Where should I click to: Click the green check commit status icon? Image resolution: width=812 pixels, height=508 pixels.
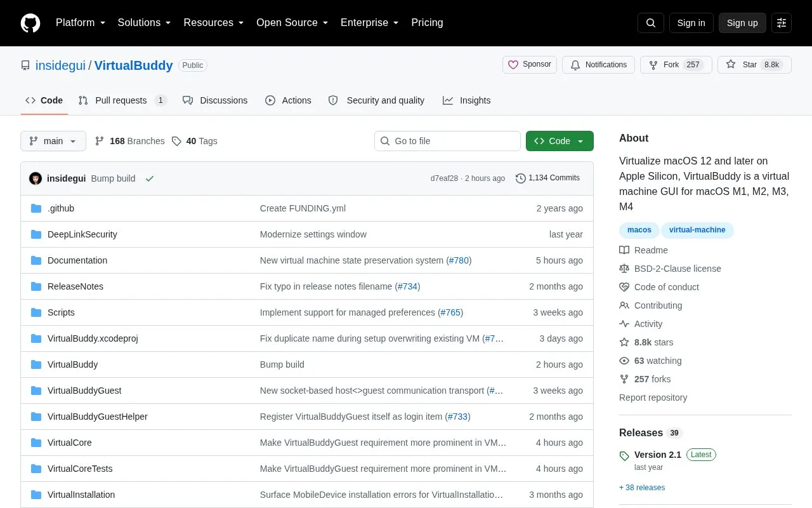point(150,178)
